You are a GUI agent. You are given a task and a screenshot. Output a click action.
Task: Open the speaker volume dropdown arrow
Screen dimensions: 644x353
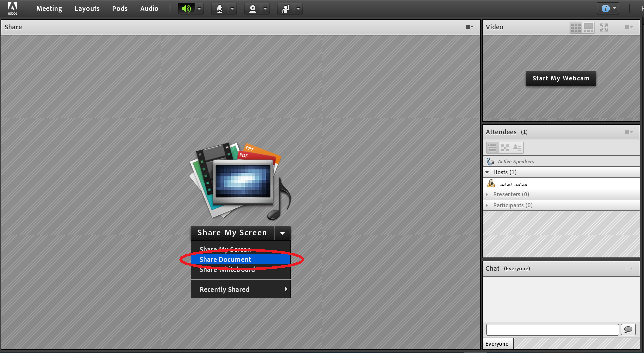(x=199, y=8)
